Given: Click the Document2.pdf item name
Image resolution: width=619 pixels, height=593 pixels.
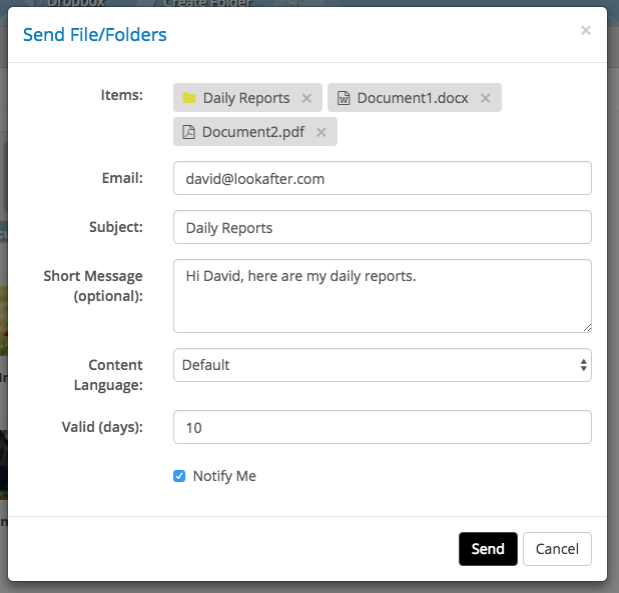Looking at the screenshot, I should point(255,132).
